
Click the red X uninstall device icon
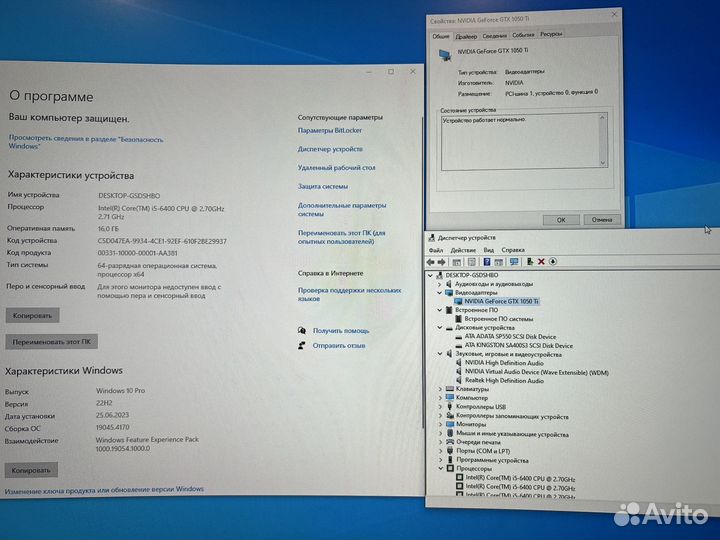click(541, 262)
